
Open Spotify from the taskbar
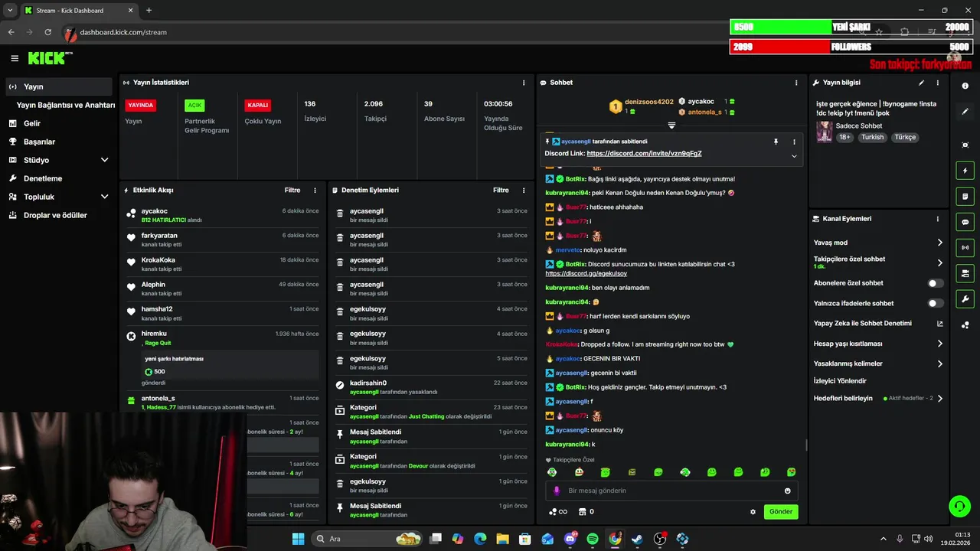[x=593, y=539]
